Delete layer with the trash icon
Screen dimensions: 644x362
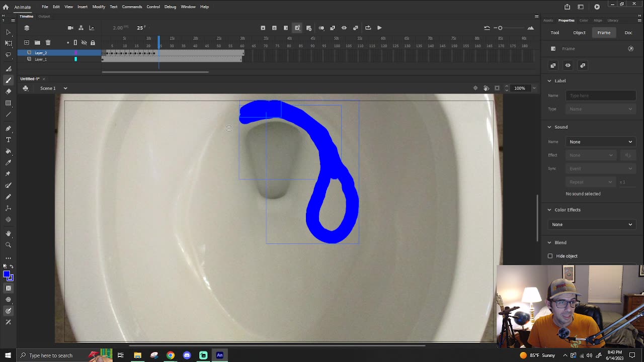(48, 43)
